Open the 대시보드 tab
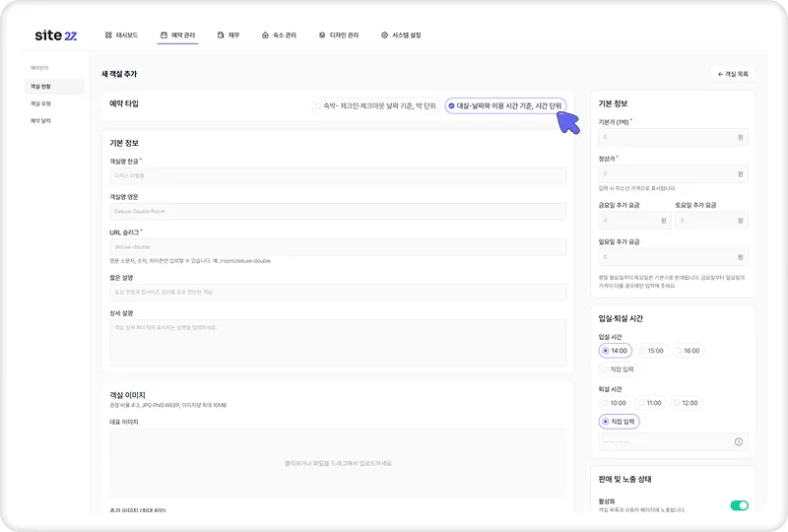The width and height of the screenshot is (788, 532). tap(121, 35)
